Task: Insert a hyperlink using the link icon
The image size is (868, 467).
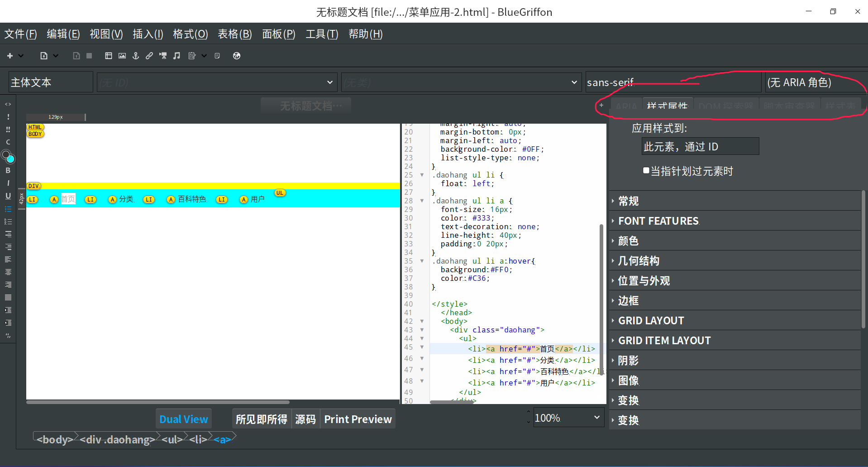Action: (x=149, y=55)
